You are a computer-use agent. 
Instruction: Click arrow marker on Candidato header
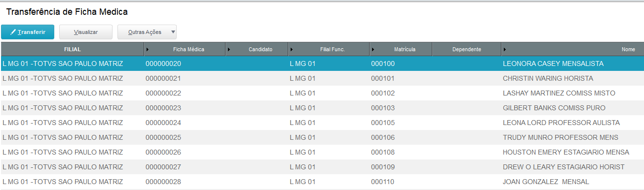(229, 49)
